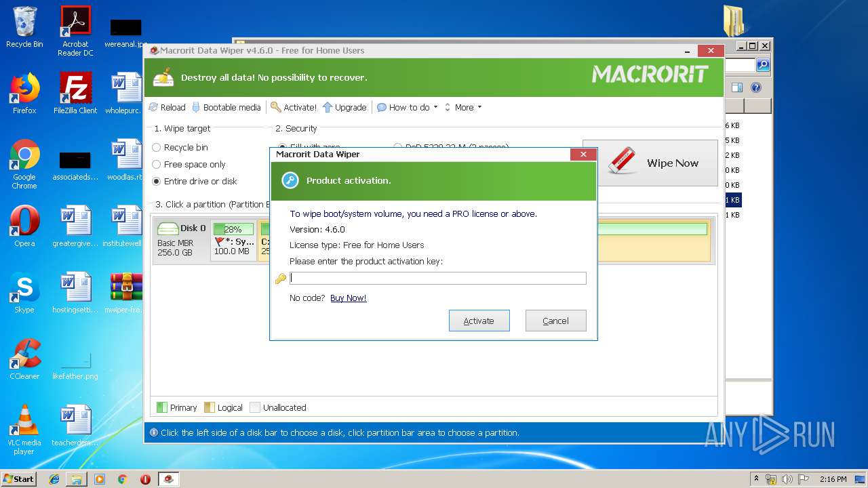This screenshot has height=488, width=868.
Task: Expand the More dropdown menu
Action: point(462,107)
